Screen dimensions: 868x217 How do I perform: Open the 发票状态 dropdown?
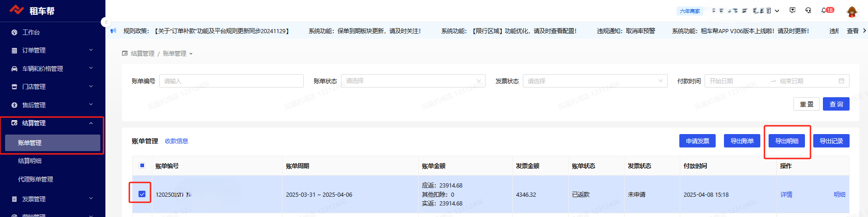click(x=595, y=81)
